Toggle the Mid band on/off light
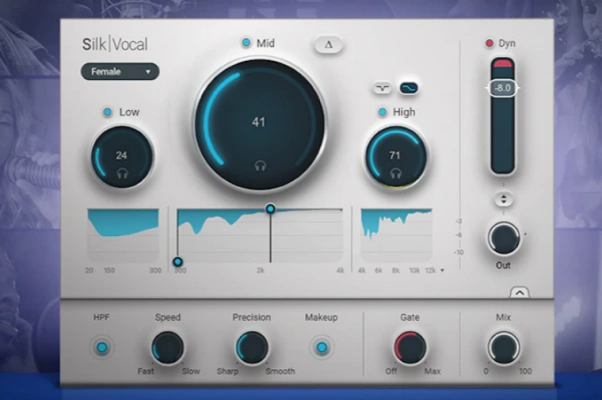The image size is (602, 400). coord(246,43)
